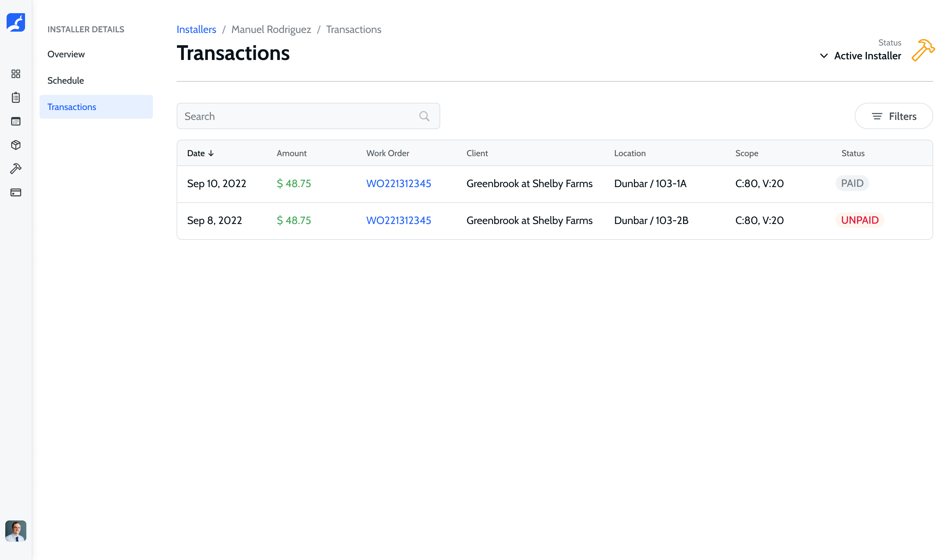Click the user profile avatar photo
The image size is (949, 560).
tap(15, 531)
